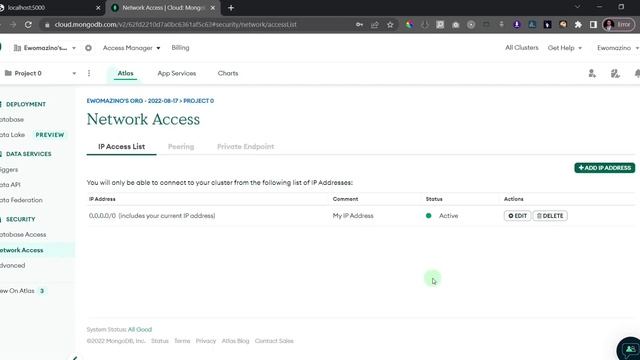Switch to the Charts tab
The image size is (640, 360).
228,73
